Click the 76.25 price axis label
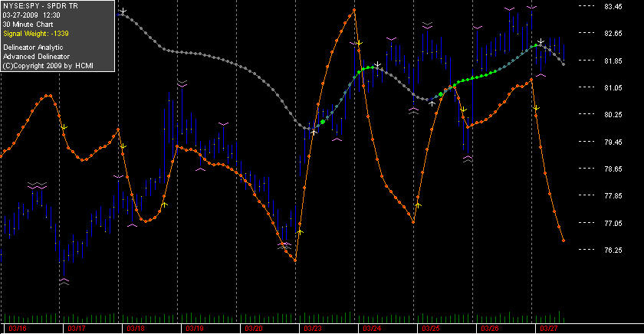 coord(613,250)
